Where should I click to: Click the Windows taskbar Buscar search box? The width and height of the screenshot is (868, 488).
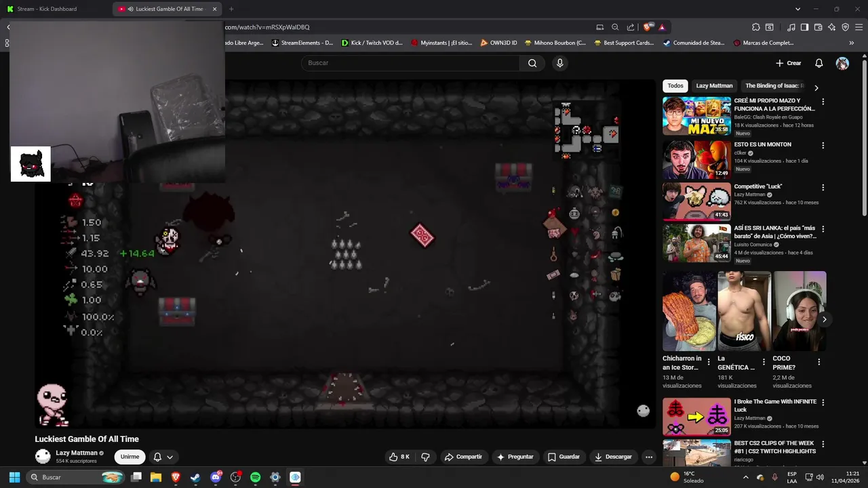77,477
